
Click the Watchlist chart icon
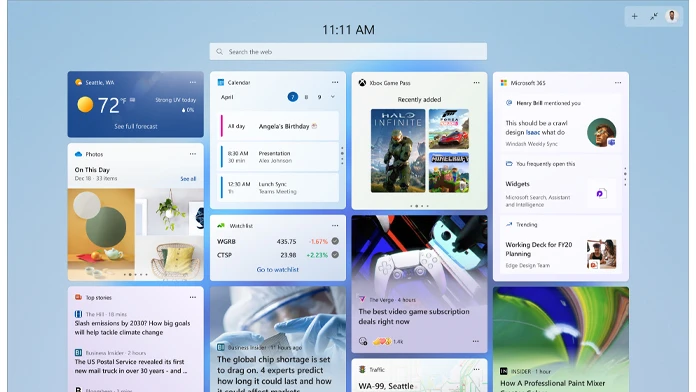pos(221,226)
